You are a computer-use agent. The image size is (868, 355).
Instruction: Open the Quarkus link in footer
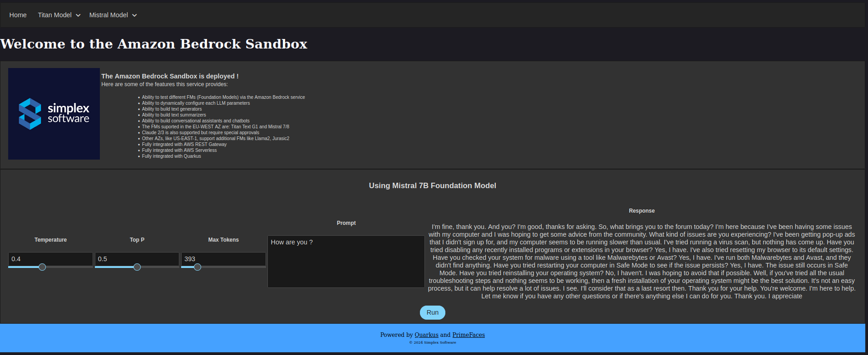426,335
